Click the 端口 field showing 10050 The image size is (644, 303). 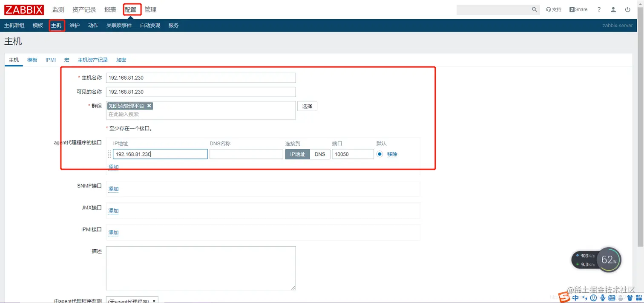pos(353,154)
